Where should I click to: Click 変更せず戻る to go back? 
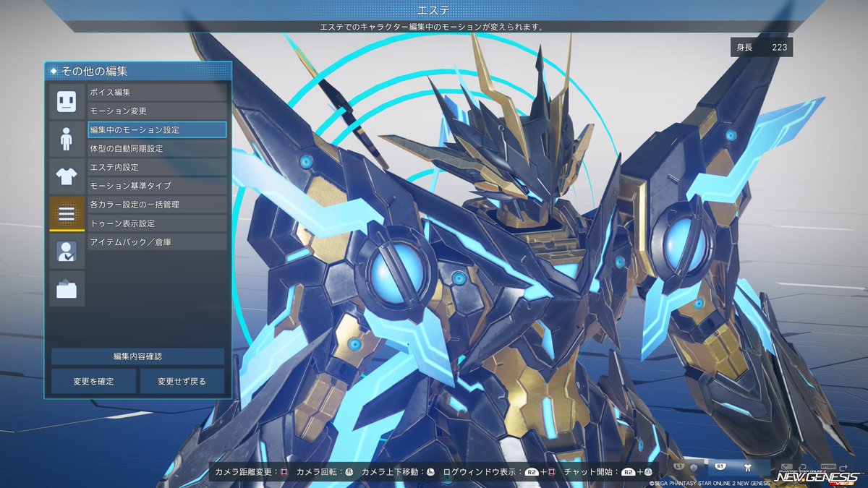(182, 381)
